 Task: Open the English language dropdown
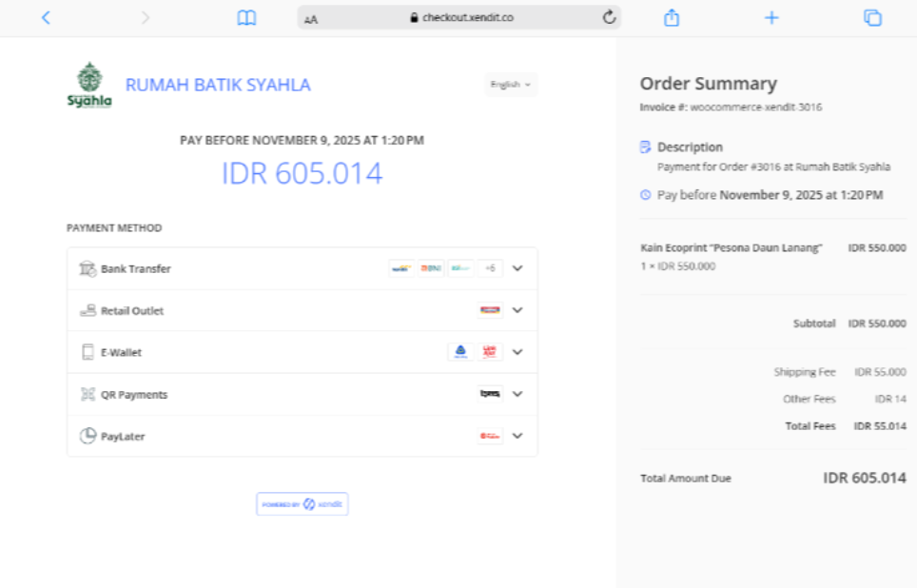(511, 85)
